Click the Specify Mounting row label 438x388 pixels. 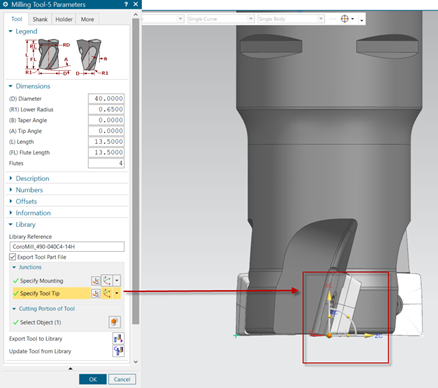click(41, 281)
